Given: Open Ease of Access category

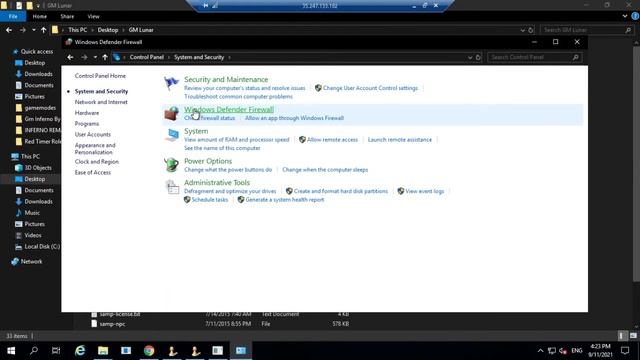Looking at the screenshot, I should tap(93, 173).
